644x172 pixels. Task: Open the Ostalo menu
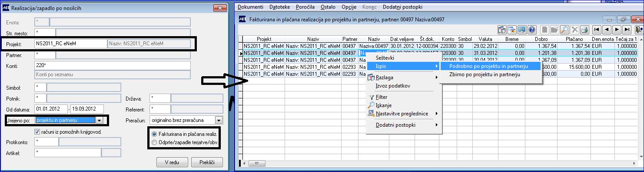328,7
